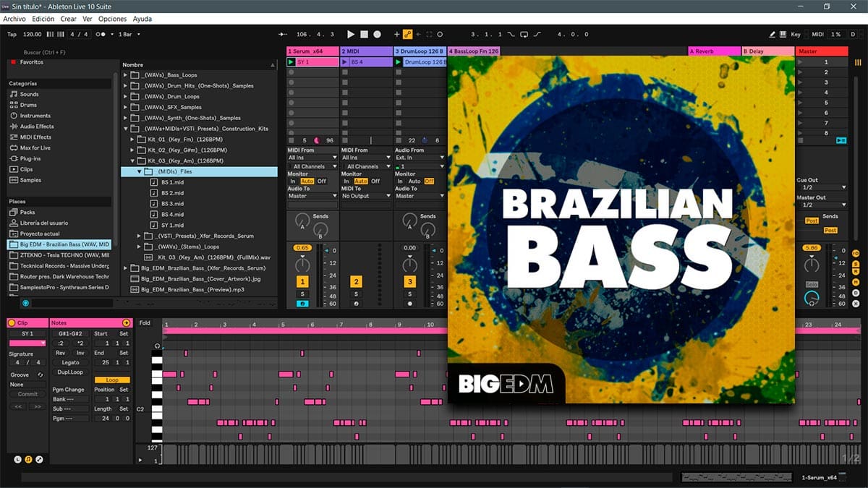Expand Kit_01_(Key_Fm)_(126BPM) folder
Viewport: 868px width, 488px height.
(134, 140)
